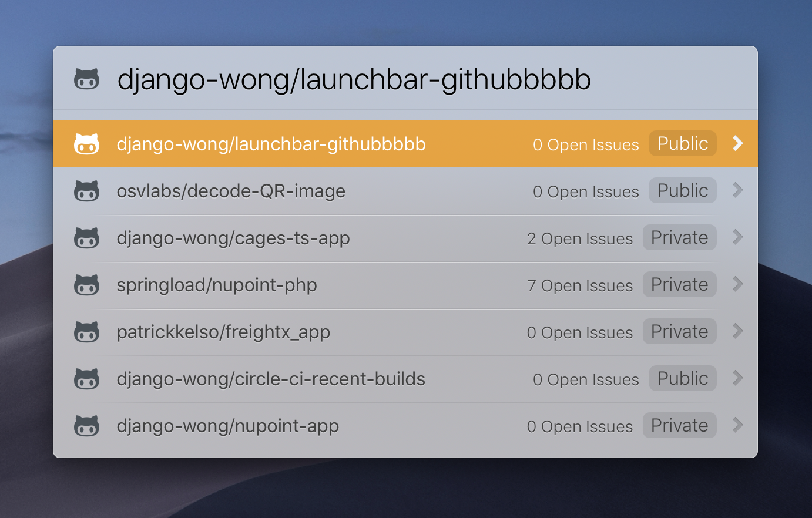This screenshot has height=518, width=812.
Task: Expand chevron for patrickkelso/freightx_app
Action: [x=738, y=331]
